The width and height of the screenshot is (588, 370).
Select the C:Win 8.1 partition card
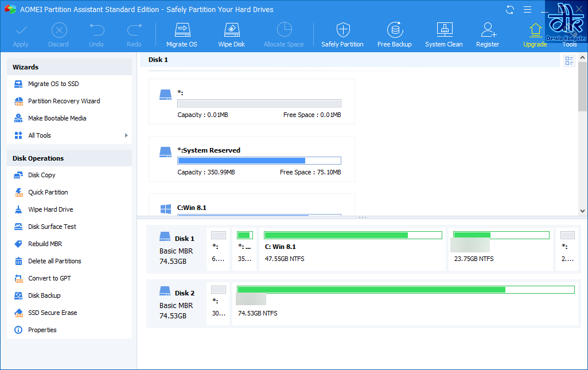(x=252, y=205)
